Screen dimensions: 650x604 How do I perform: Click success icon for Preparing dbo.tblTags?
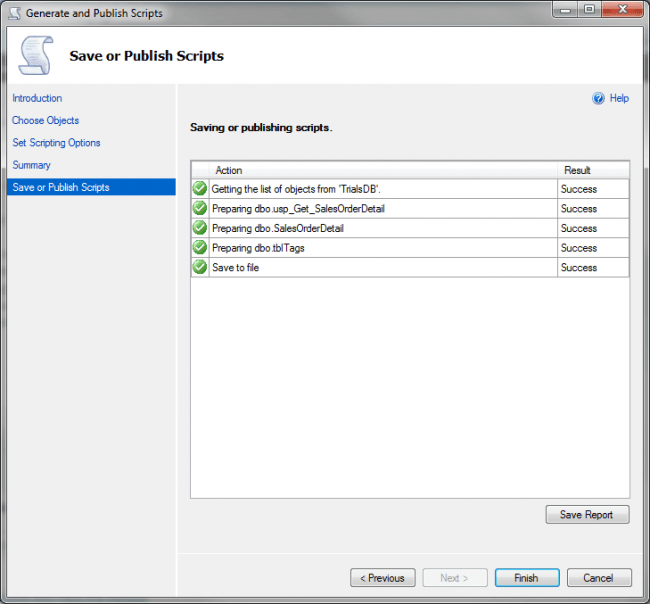[x=200, y=248]
